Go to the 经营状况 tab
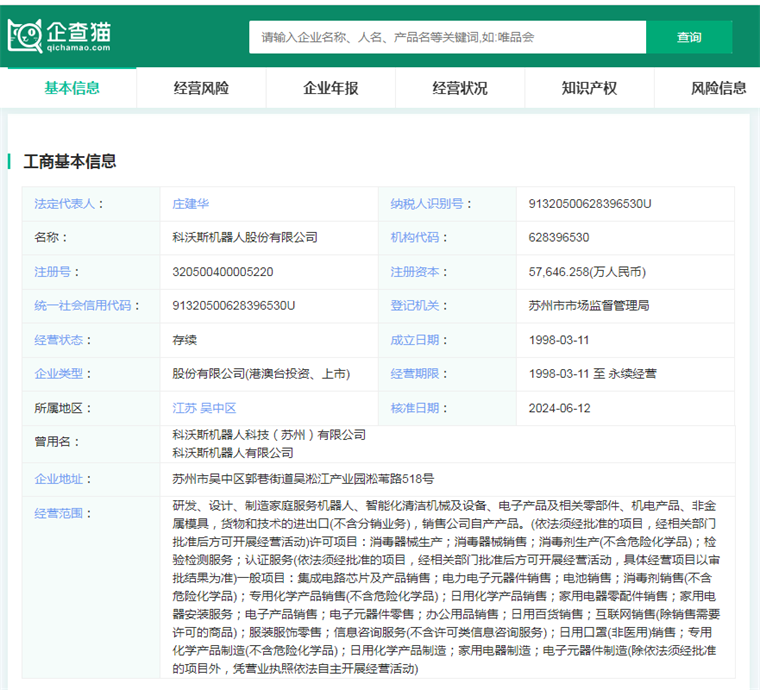The image size is (760, 690). [460, 88]
